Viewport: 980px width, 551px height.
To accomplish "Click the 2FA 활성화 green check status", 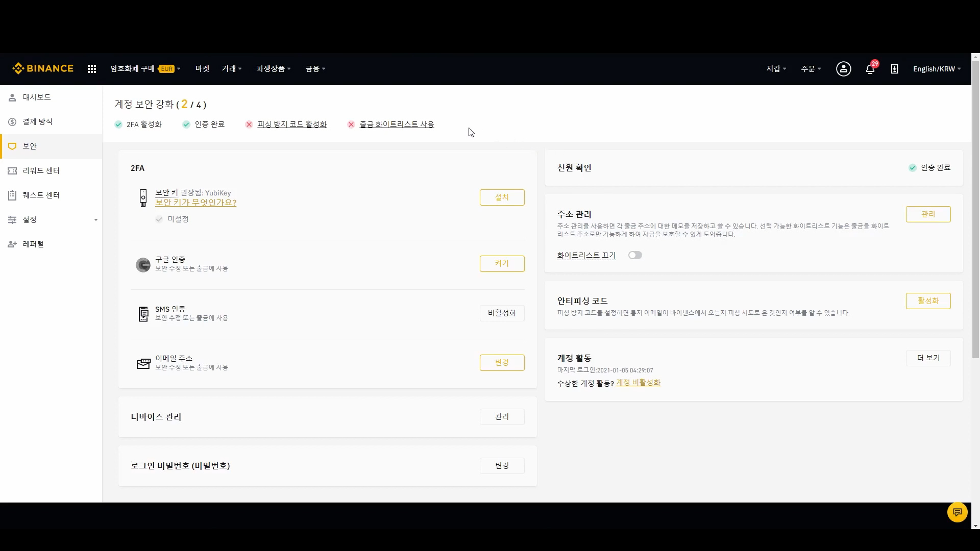I will click(x=118, y=124).
